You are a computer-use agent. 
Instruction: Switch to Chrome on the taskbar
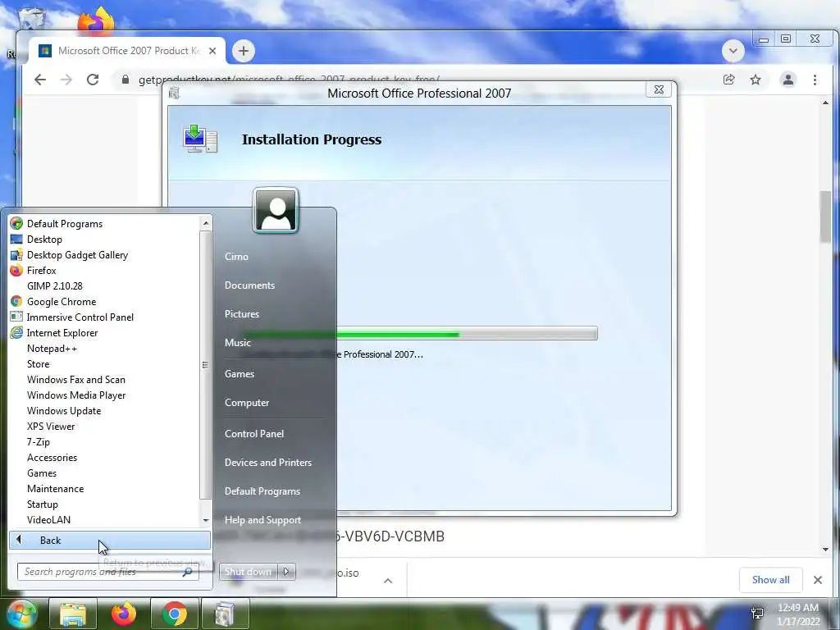pos(175,614)
